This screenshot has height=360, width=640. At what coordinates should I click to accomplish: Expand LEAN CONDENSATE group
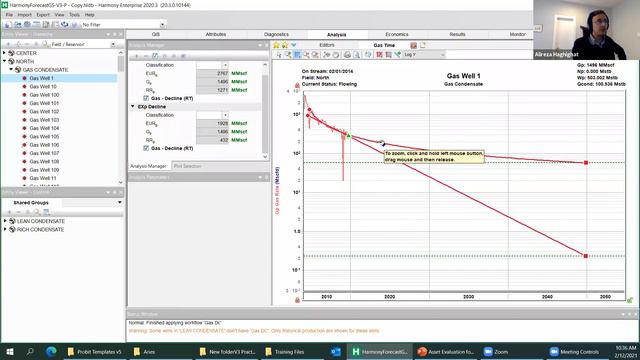[5, 221]
